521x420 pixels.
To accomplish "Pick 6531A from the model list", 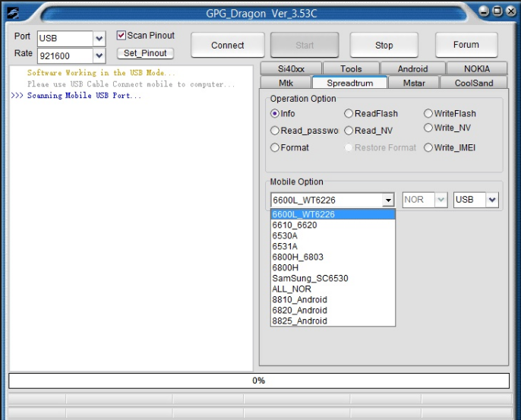I will point(333,246).
